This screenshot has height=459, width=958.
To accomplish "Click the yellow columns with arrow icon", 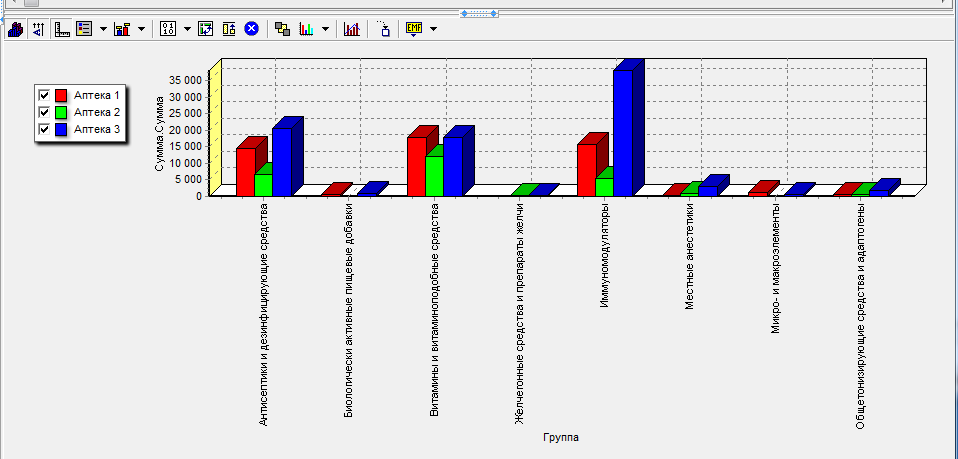I will click(x=229, y=29).
